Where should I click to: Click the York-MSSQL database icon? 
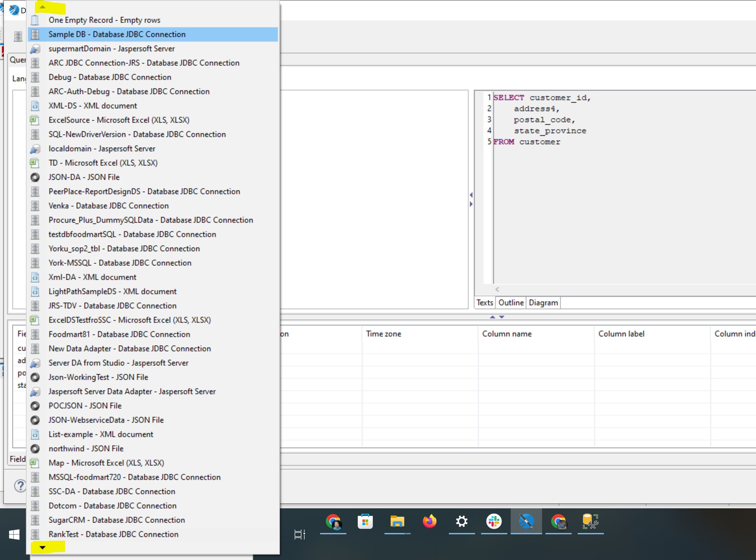tap(35, 263)
